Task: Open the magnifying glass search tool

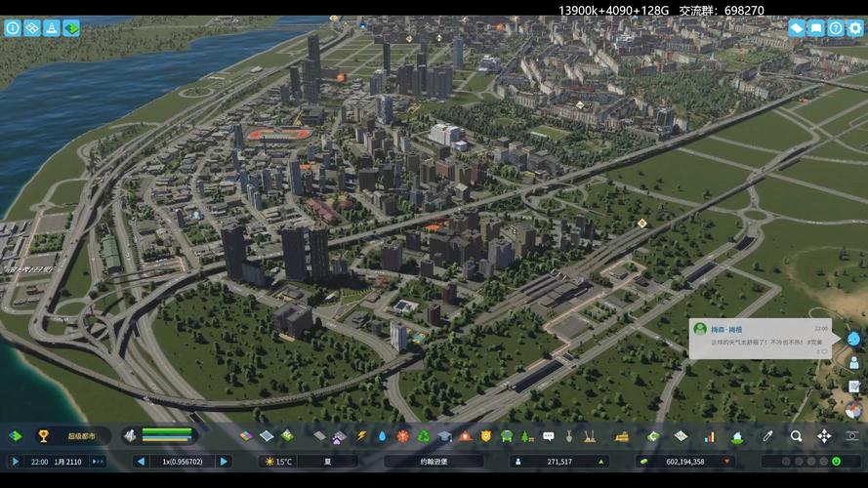Action: (x=796, y=436)
